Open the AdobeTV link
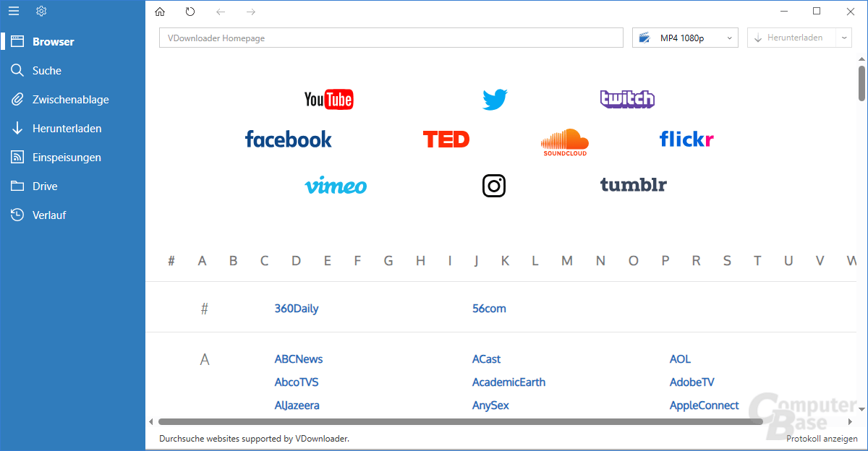Screen dimensions: 868x451 click(x=692, y=382)
